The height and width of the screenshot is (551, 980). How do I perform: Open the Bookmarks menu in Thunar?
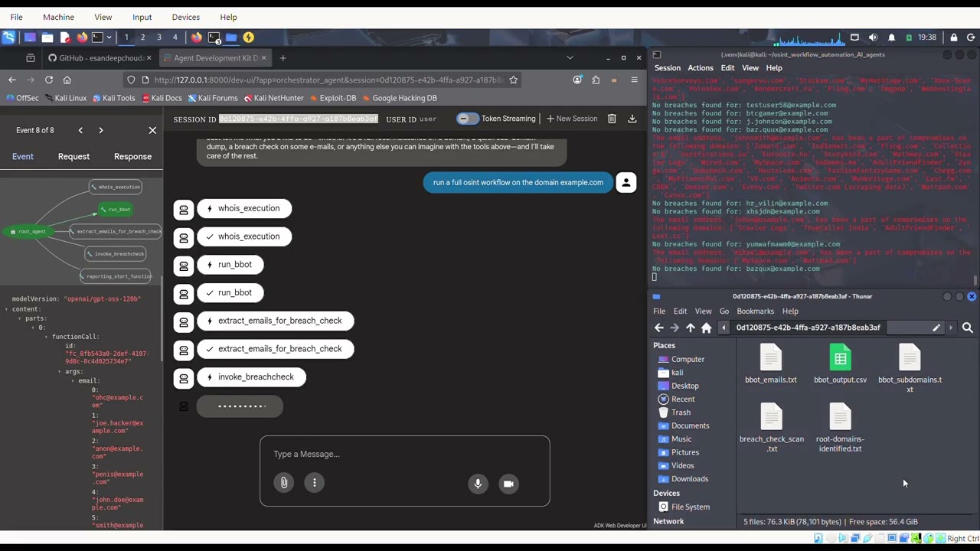755,311
